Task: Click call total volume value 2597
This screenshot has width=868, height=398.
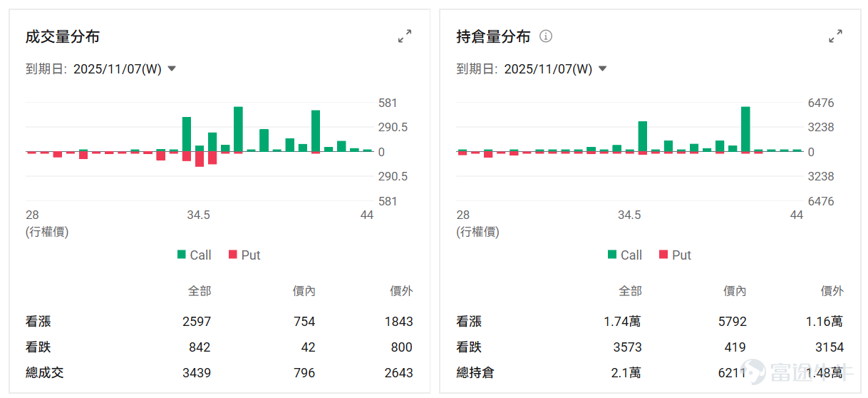Action: (x=197, y=322)
